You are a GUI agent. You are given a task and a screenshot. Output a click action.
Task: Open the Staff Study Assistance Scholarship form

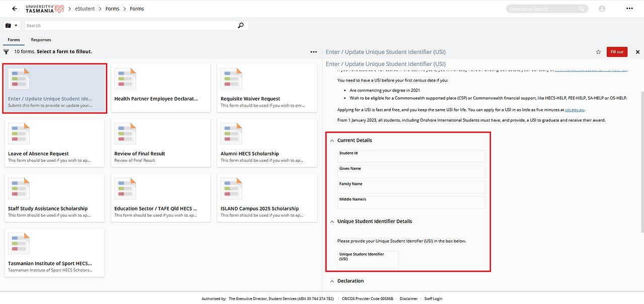55,197
